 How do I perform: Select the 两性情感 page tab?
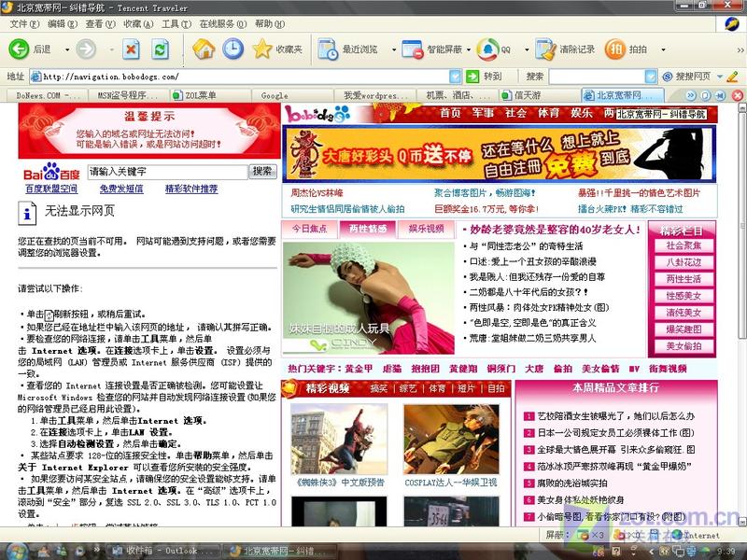click(367, 229)
